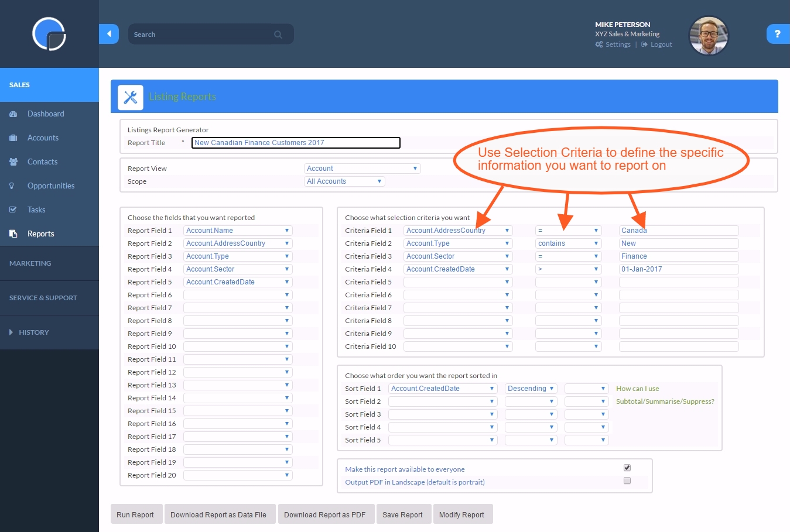Toggle 'Make this report available to everyone' checkbox
The width and height of the screenshot is (790, 532).
pos(627,468)
